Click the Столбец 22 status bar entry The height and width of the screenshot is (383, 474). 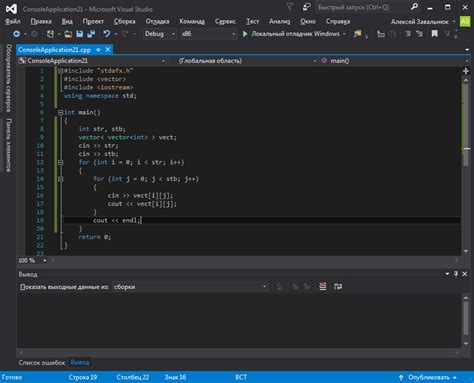(133, 377)
